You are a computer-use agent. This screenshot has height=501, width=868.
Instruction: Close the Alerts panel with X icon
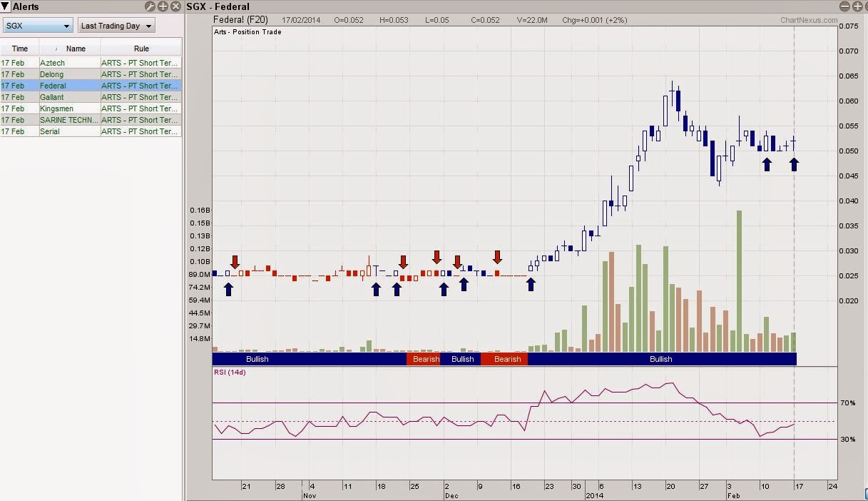point(175,6)
